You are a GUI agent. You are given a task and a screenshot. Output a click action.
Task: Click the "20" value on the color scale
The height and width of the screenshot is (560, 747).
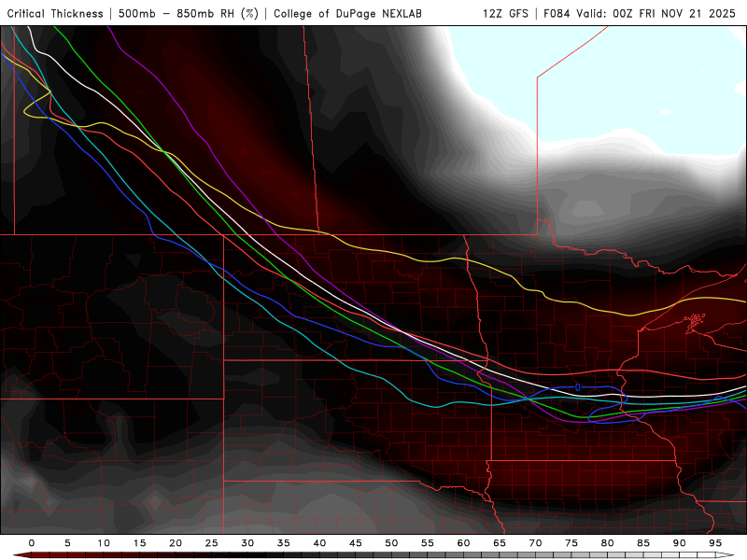(176, 543)
